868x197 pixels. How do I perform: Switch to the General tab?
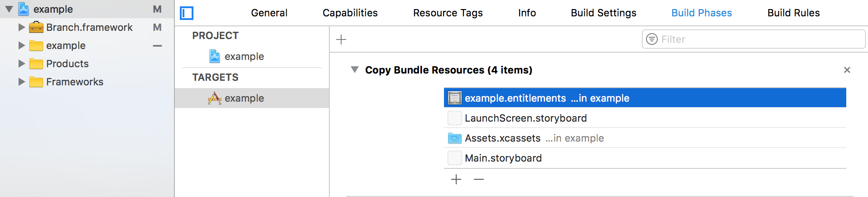[269, 13]
